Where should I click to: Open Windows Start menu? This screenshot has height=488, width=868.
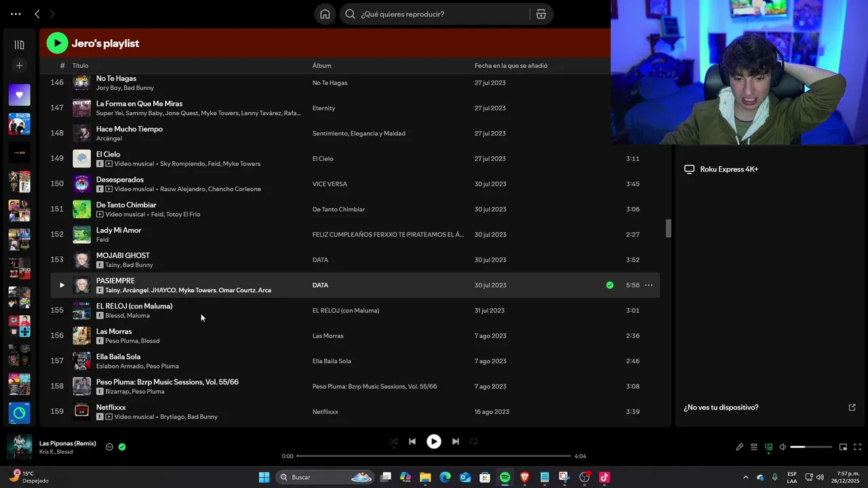tap(264, 477)
